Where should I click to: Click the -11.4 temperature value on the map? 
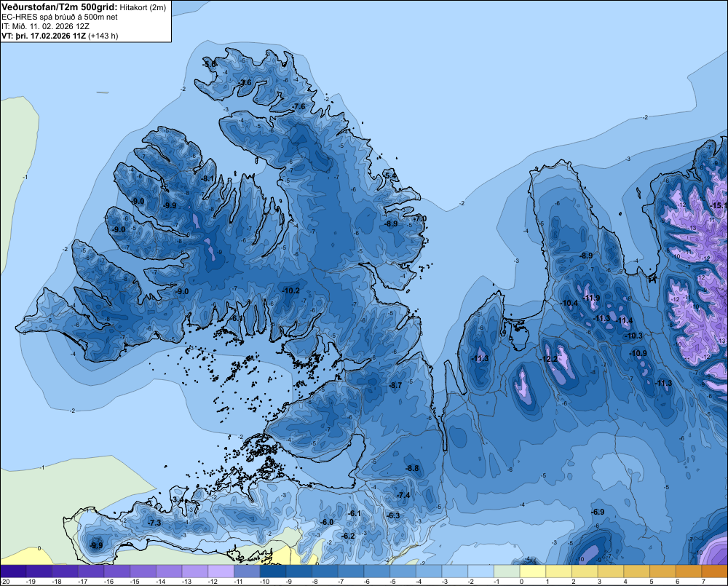[625, 320]
